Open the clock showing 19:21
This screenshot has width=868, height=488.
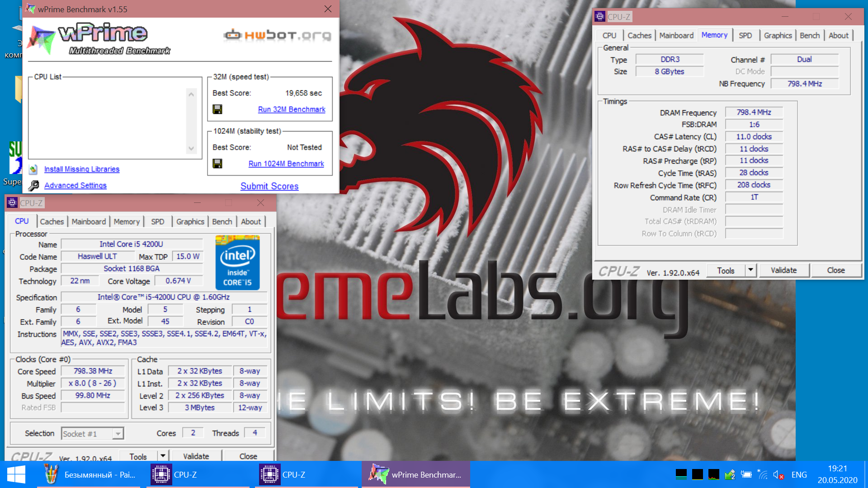[837, 474]
